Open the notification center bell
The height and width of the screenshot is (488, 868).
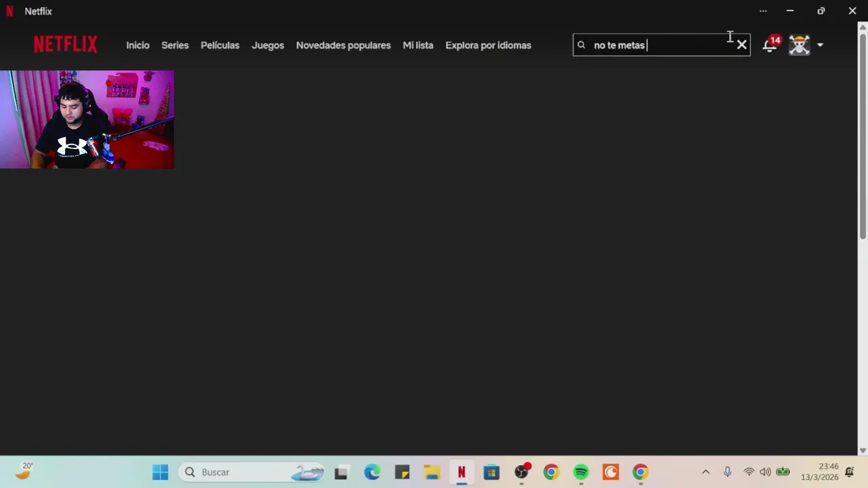click(850, 472)
